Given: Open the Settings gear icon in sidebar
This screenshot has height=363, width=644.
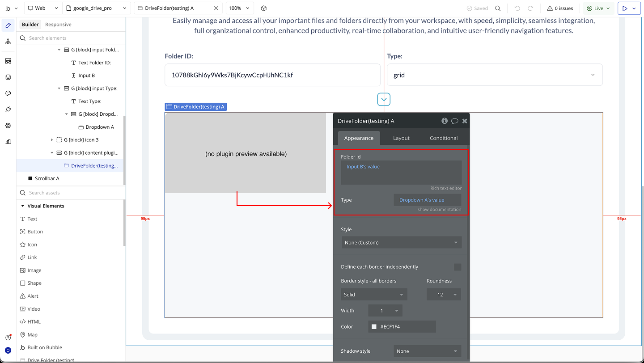Looking at the screenshot, I should pyautogui.click(x=8, y=126).
